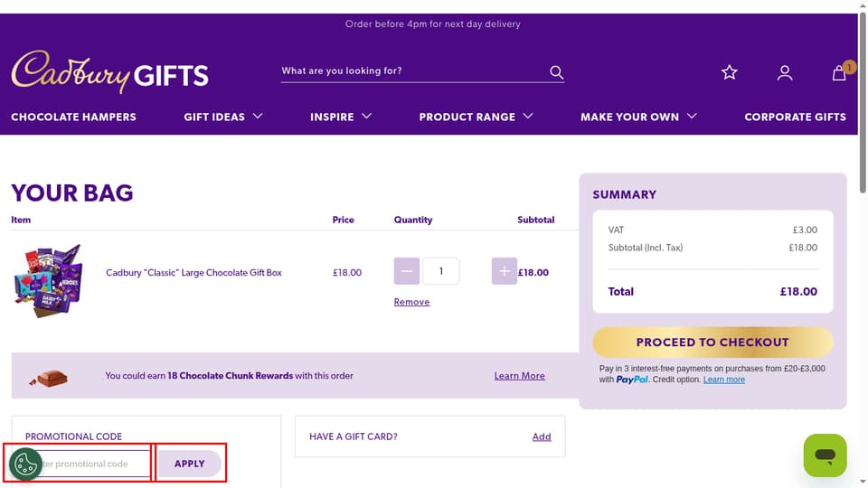Click the search magnifier icon
Image resolution: width=868 pixels, height=488 pixels.
pos(556,72)
